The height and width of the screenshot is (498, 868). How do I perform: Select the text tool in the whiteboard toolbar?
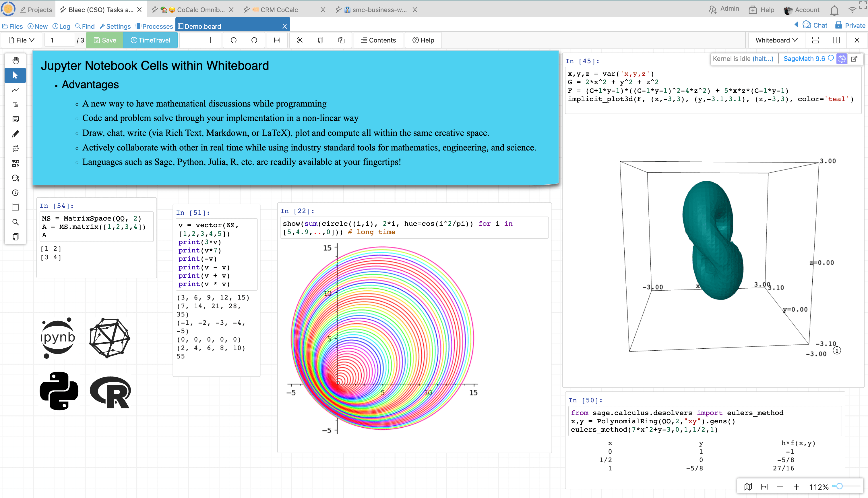pyautogui.click(x=15, y=105)
